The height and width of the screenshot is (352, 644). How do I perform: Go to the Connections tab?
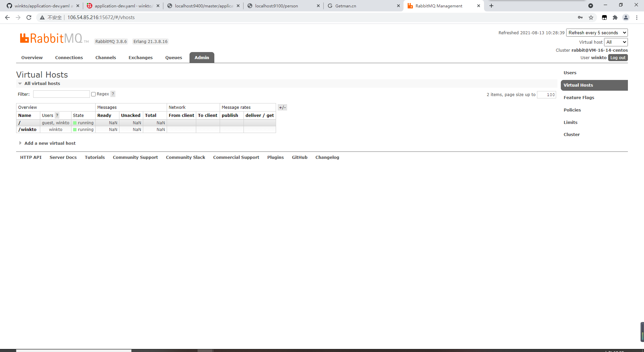coord(69,57)
